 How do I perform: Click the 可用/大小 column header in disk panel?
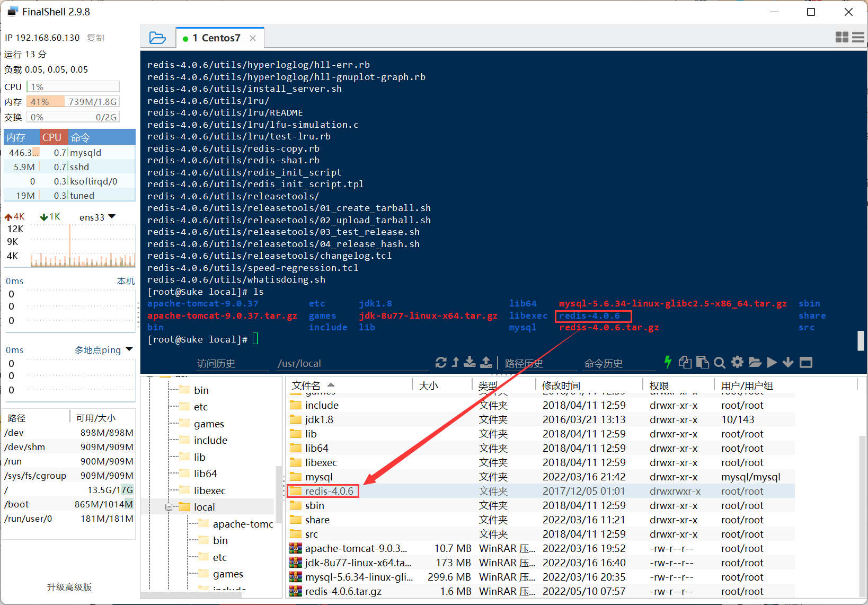[102, 418]
